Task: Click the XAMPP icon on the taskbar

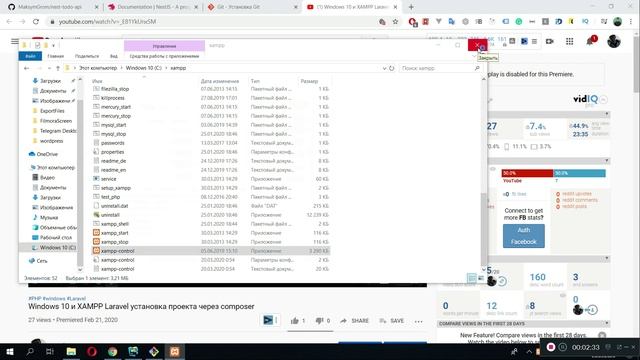Action: coord(175,351)
